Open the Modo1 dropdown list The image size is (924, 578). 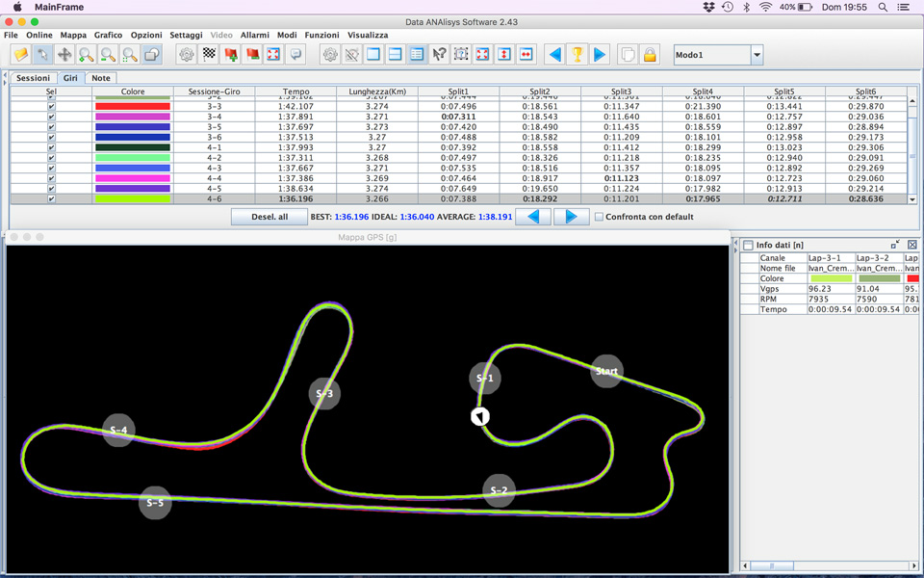coord(757,55)
